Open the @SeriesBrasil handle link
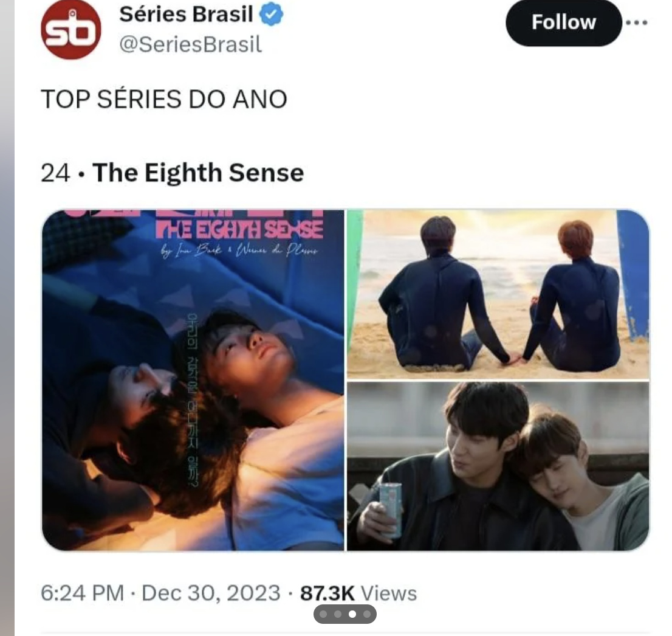The width and height of the screenshot is (672, 636). (191, 44)
